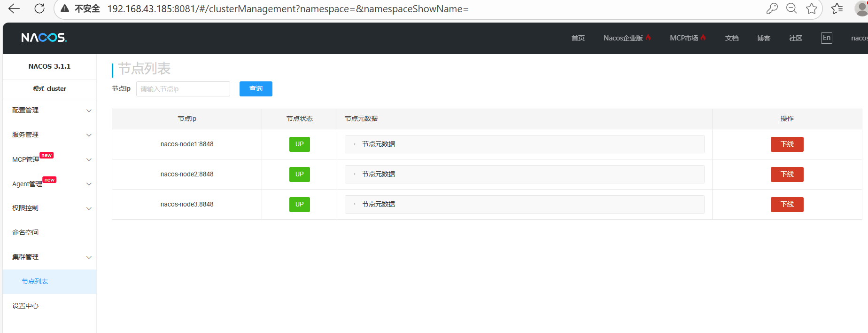868x333 pixels.
Task: Click the UP status tag of nacos-node3
Action: click(x=300, y=205)
